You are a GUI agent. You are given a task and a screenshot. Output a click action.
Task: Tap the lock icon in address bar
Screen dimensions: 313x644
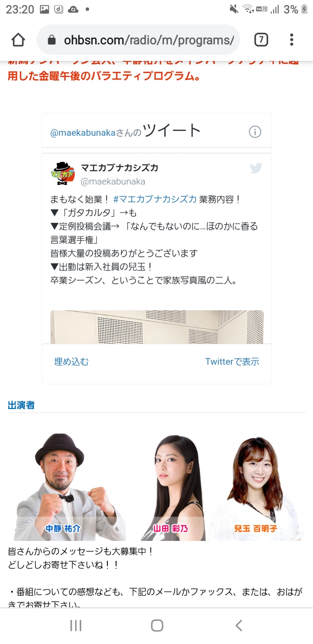coord(52,40)
